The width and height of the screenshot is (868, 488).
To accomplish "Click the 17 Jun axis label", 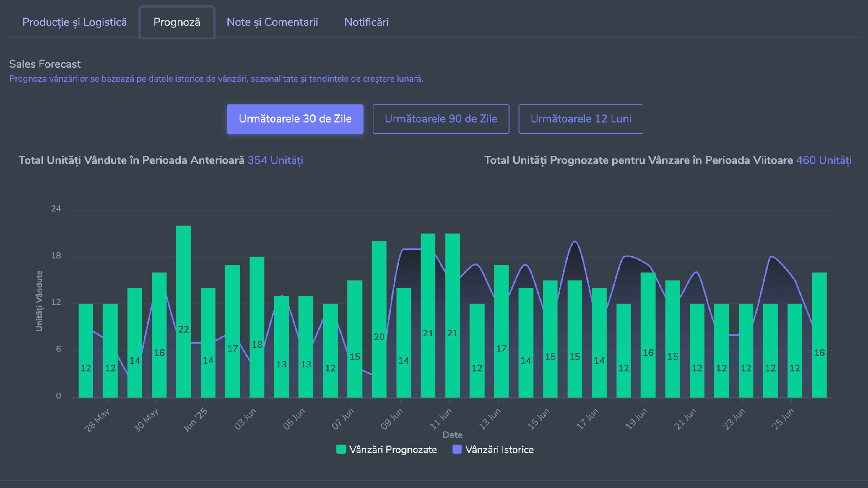I will click(588, 419).
